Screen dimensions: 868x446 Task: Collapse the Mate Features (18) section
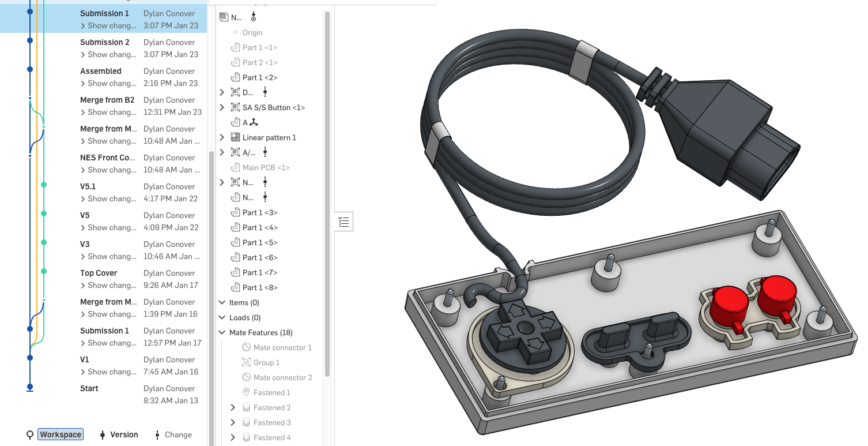coord(222,332)
